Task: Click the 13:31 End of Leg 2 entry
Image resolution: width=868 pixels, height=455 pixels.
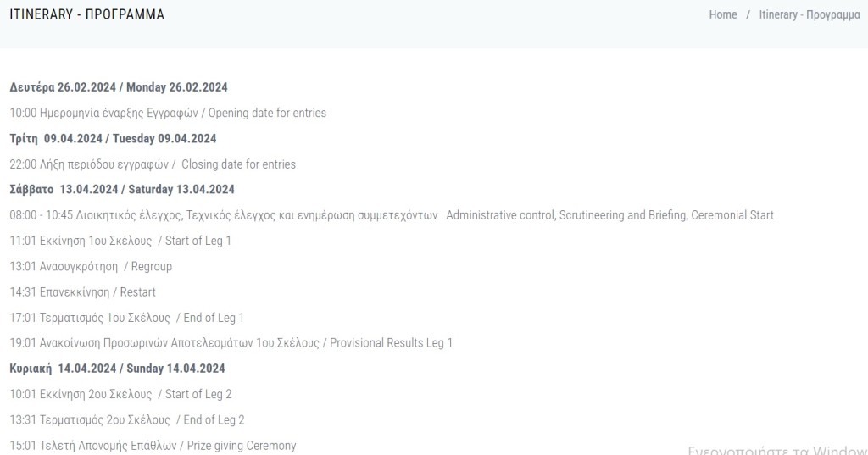Action: 127,420
